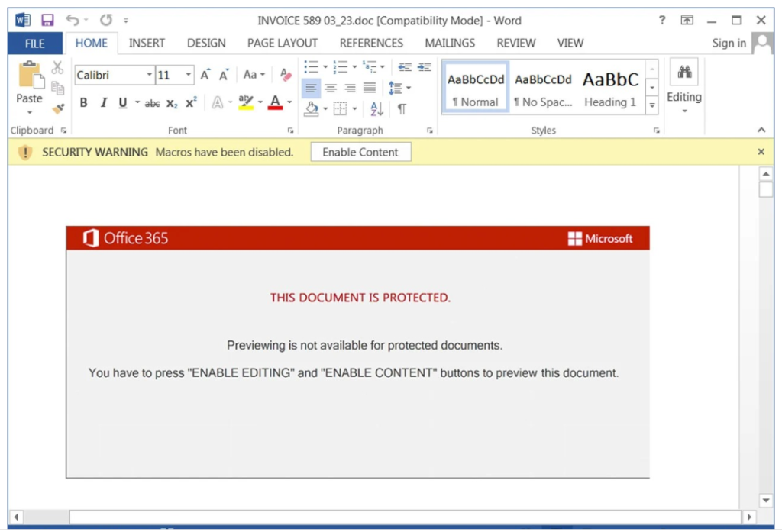Click the Undo arrow icon

coord(73,20)
